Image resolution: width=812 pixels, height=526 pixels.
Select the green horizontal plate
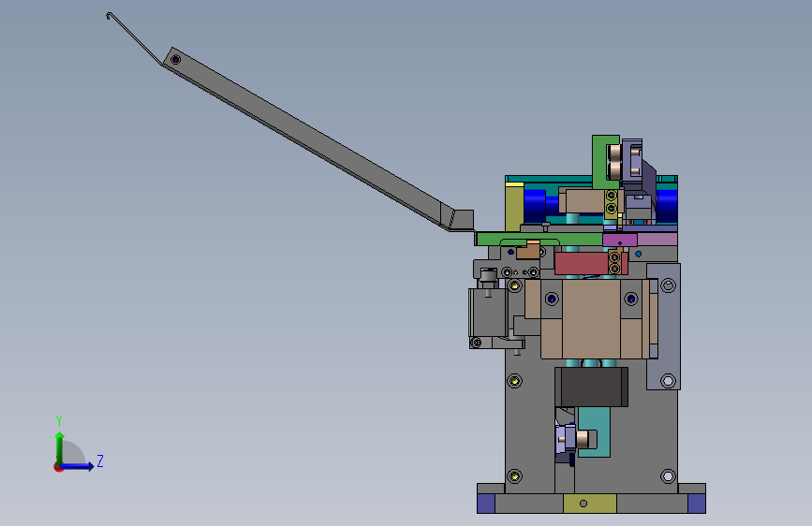pyautogui.click(x=539, y=239)
